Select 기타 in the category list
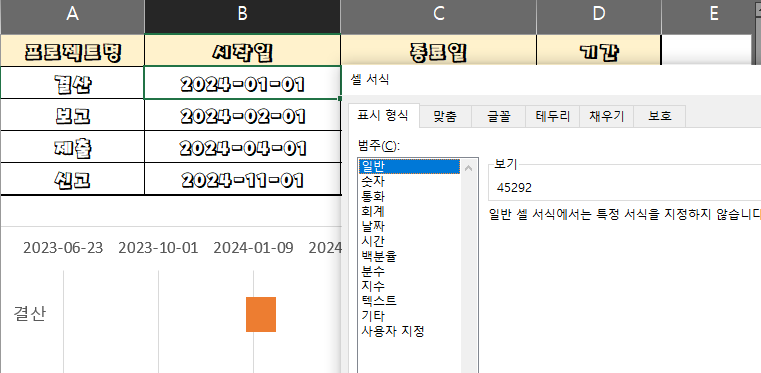The image size is (761, 373). [x=409, y=316]
